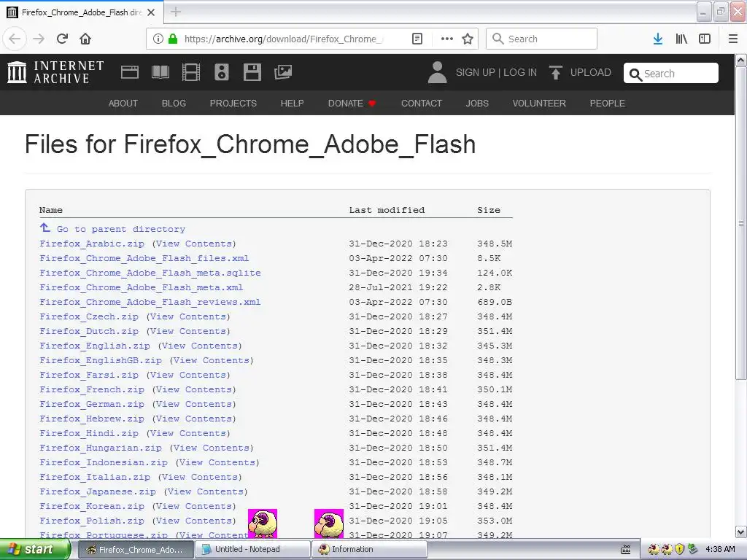This screenshot has height=560, width=747.
Task: Open the VOLUNTEER navigation item
Action: [x=539, y=104]
